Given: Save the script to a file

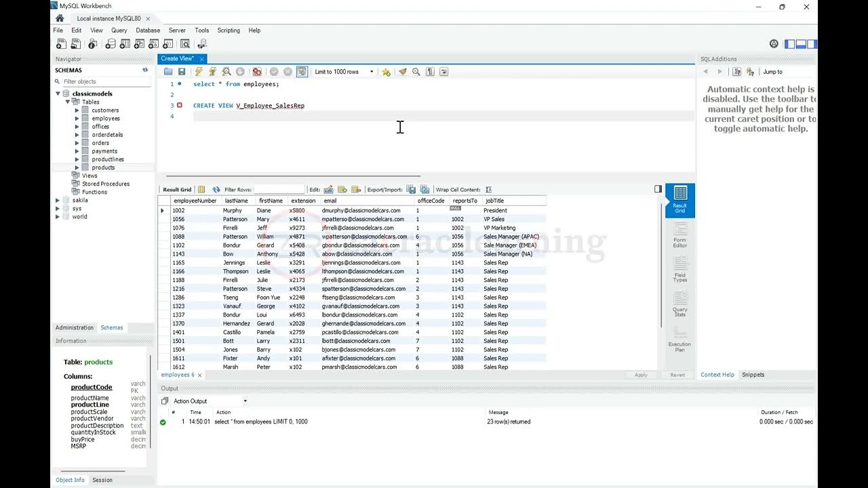Looking at the screenshot, I should click(182, 72).
